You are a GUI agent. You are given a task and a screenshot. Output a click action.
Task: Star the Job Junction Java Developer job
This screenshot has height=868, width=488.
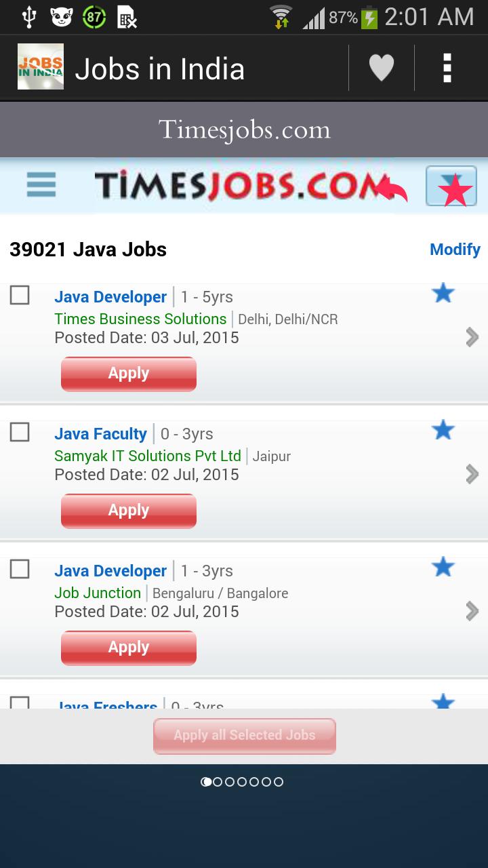(443, 567)
